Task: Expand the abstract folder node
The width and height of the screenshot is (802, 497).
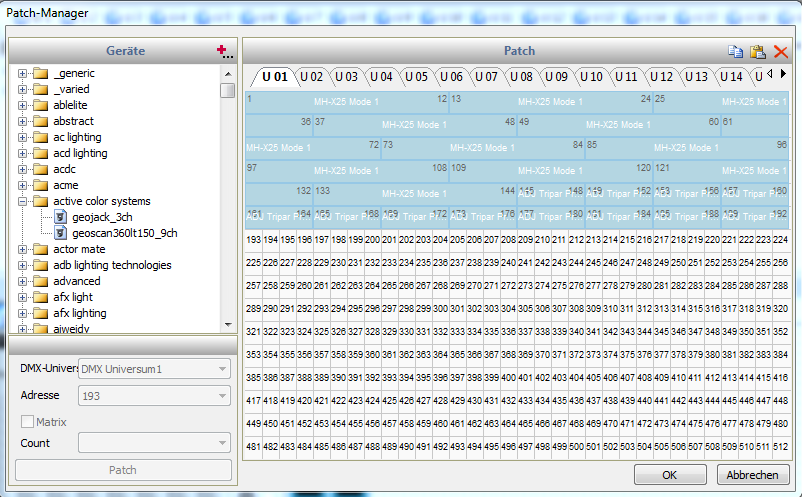Action: click(x=22, y=122)
